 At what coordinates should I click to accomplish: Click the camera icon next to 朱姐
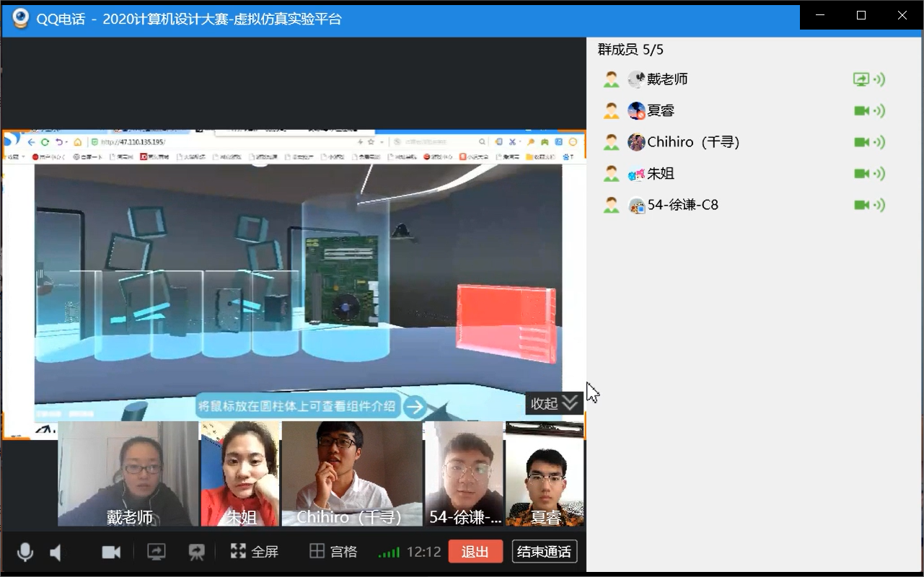861,174
